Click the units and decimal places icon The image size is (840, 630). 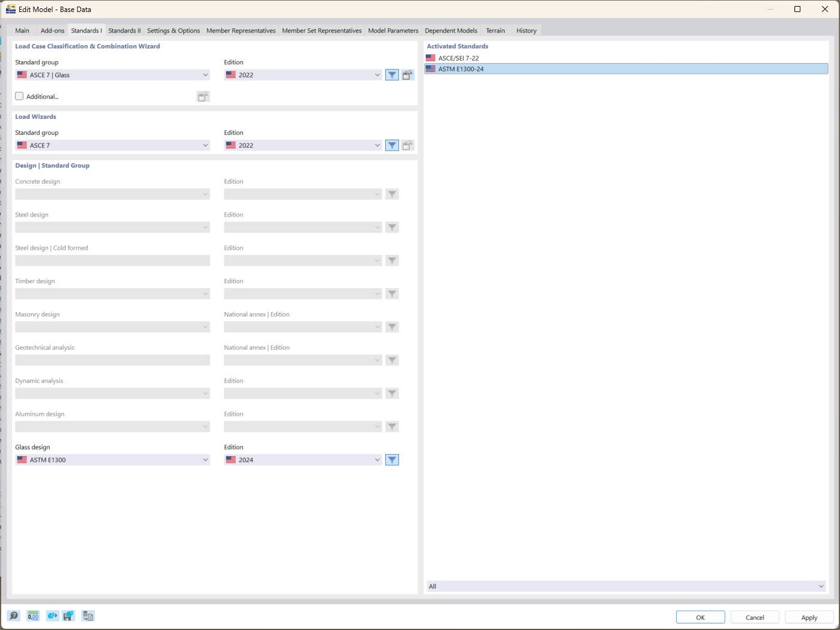[33, 616]
